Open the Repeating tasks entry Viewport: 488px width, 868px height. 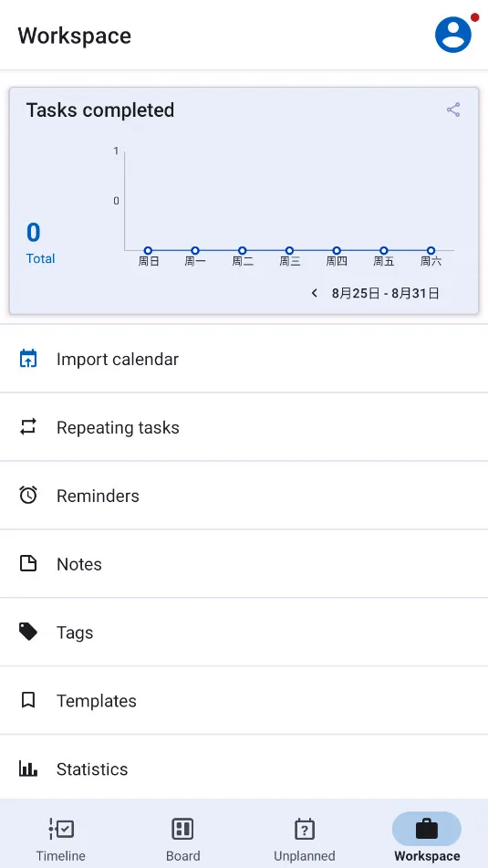coord(244,427)
